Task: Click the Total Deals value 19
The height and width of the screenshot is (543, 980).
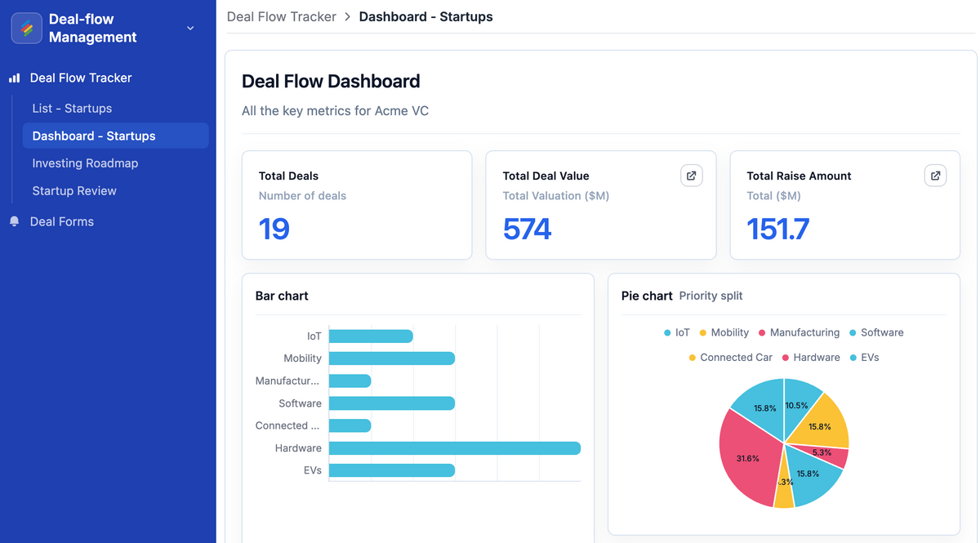Action: 274,229
